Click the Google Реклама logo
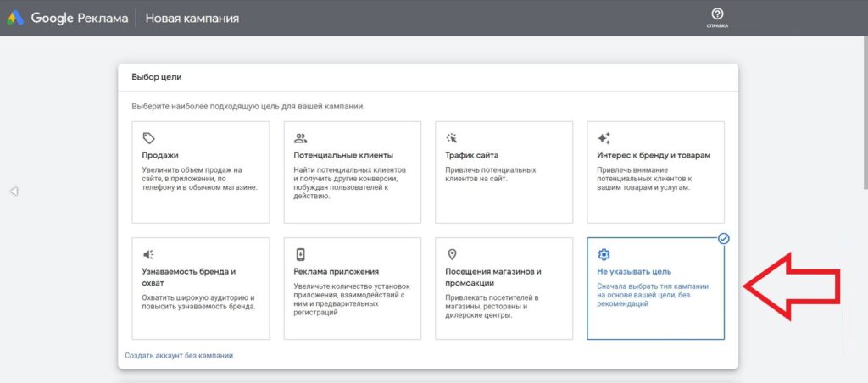This screenshot has width=868, height=383. point(66,18)
